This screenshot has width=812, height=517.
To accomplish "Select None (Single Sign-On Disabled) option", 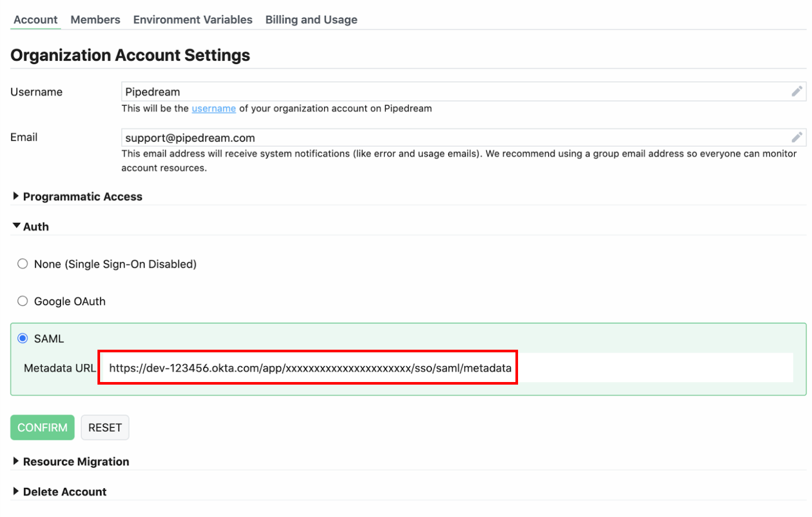I will tap(22, 264).
